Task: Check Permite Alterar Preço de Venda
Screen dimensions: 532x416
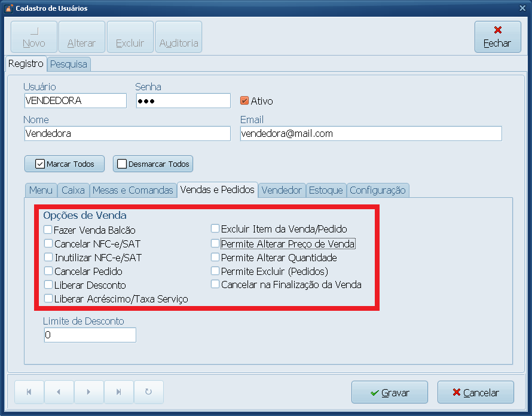Action: (215, 244)
